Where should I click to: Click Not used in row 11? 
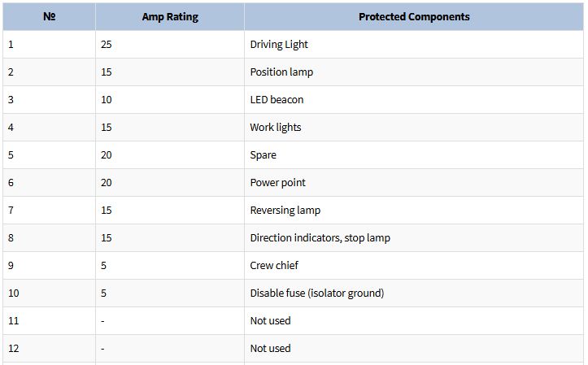270,321
